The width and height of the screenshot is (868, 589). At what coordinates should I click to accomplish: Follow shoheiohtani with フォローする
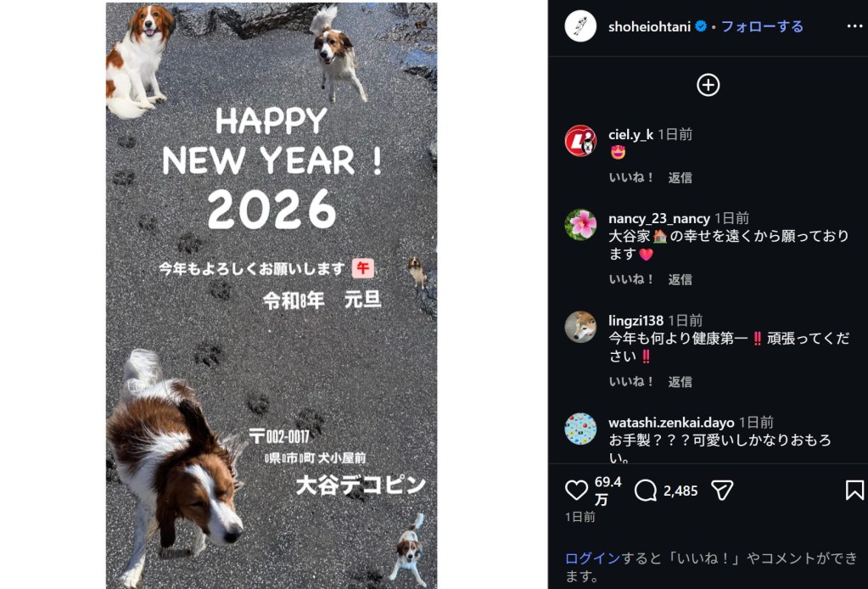click(762, 26)
